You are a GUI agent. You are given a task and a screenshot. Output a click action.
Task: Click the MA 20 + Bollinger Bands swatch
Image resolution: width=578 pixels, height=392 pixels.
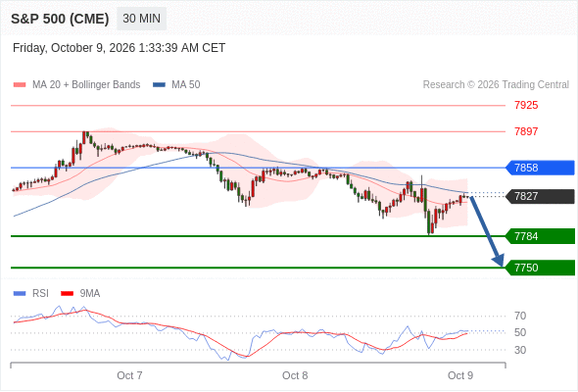pyautogui.click(x=20, y=85)
